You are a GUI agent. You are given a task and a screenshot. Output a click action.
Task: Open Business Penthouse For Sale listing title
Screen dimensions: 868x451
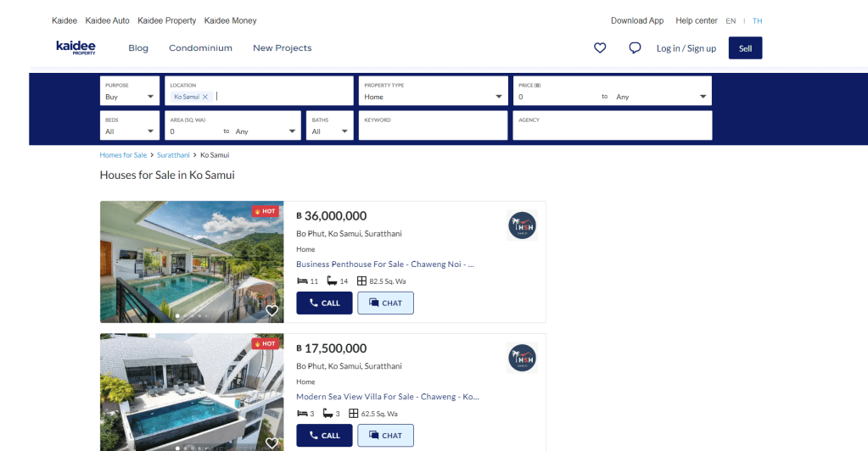[x=384, y=264]
